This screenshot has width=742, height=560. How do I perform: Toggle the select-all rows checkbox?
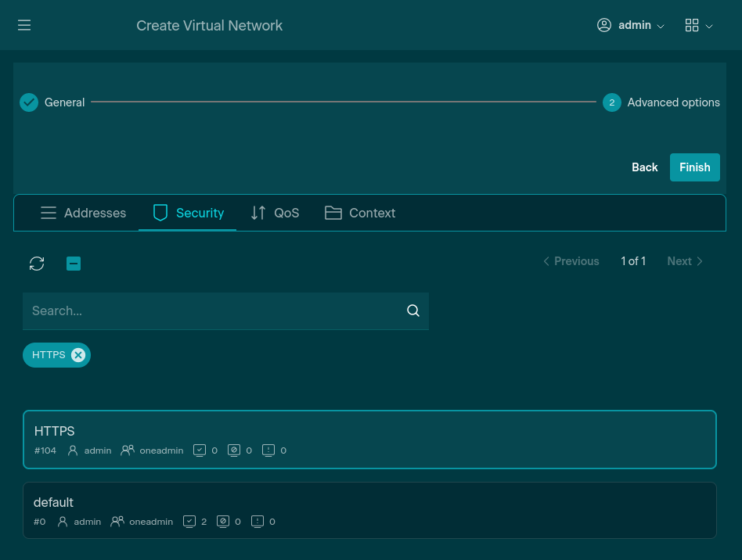click(x=74, y=264)
